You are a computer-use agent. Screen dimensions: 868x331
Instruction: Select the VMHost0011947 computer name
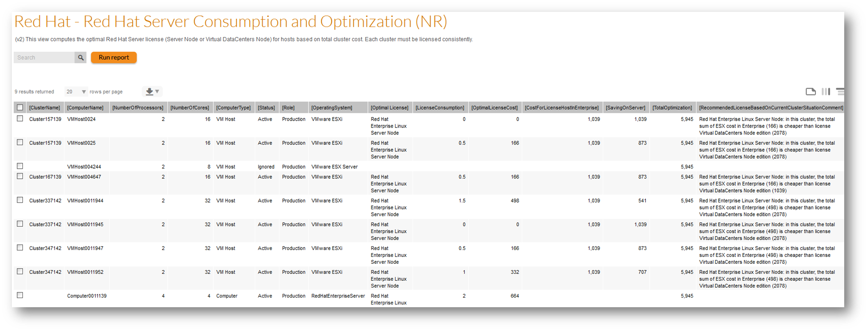tap(85, 248)
